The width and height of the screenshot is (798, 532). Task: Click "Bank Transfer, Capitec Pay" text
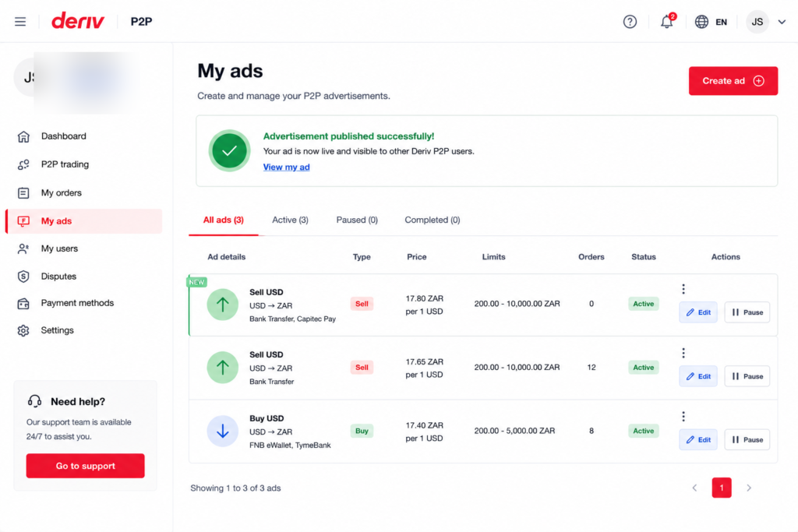[x=293, y=319]
